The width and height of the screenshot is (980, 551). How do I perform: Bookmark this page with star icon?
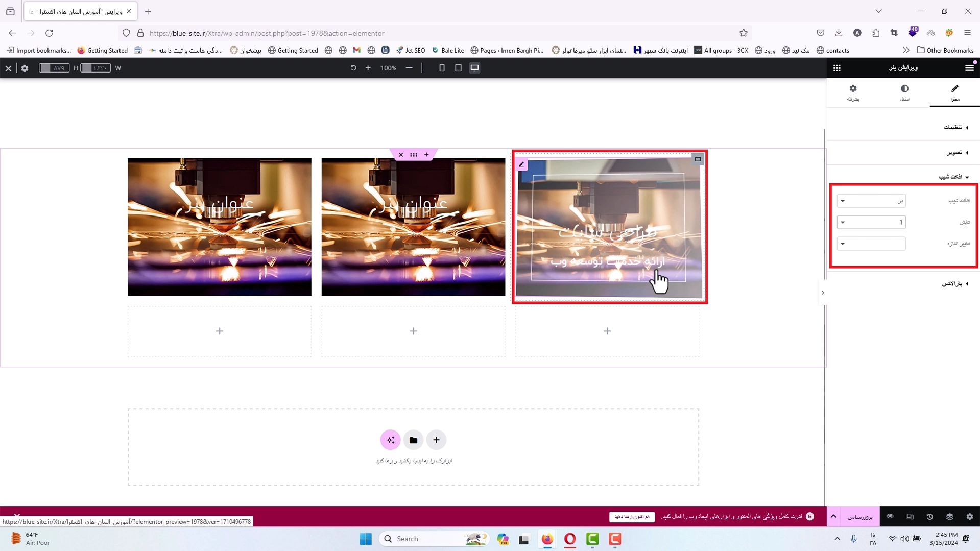coord(743,33)
